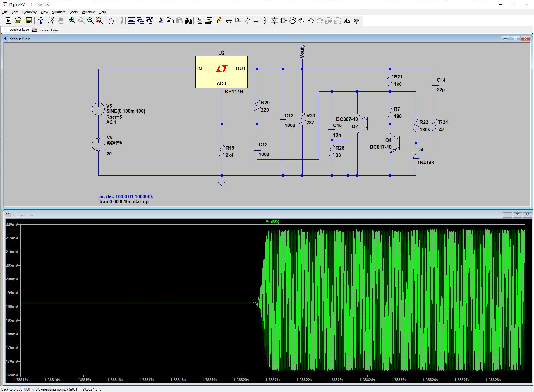This screenshot has width=534, height=392.
Task: Zoom to fit using the crossed magnifier
Action: [x=99, y=20]
